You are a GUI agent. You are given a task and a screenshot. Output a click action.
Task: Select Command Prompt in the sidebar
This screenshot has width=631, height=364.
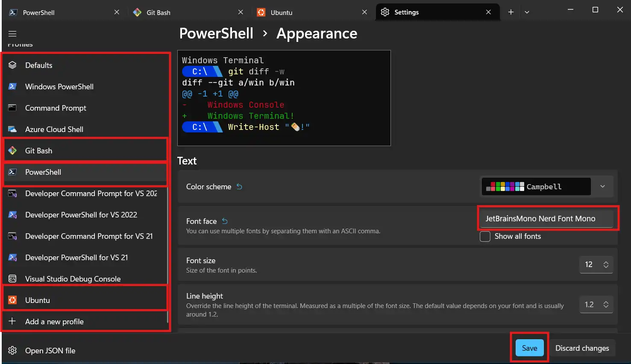coord(85,108)
